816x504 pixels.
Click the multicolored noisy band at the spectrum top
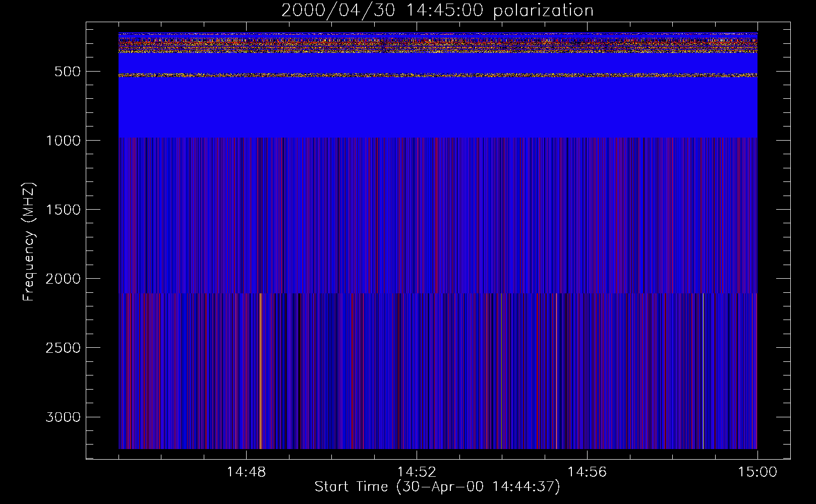(x=437, y=43)
